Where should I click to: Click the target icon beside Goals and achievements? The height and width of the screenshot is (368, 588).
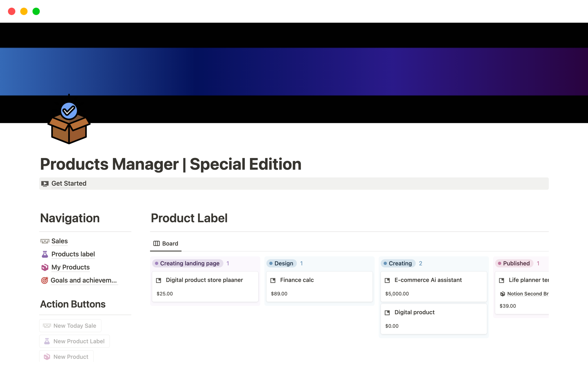click(45, 280)
